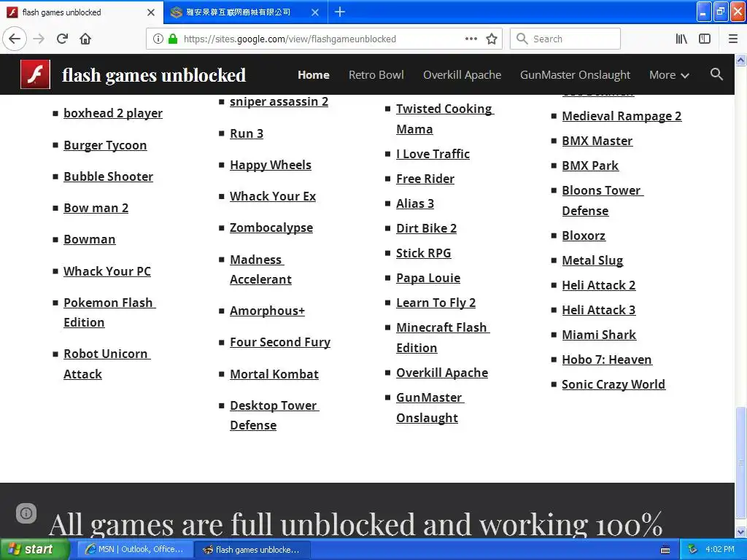Close the second Chinese-titled tab
The height and width of the screenshot is (560, 747).
(x=315, y=12)
